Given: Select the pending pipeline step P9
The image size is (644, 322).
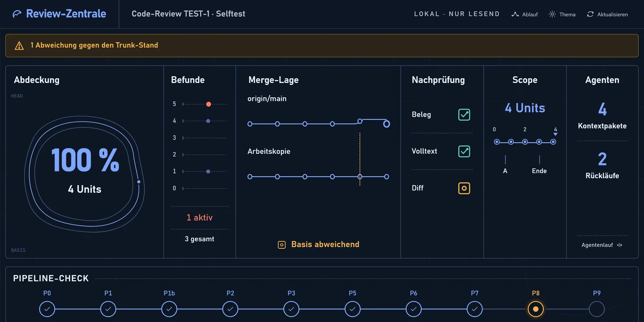Looking at the screenshot, I should click(597, 309).
